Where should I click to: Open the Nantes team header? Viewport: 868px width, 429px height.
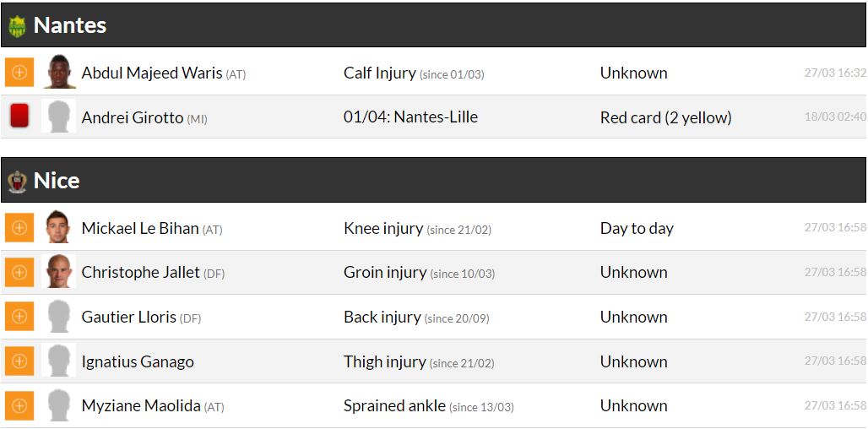[70, 25]
